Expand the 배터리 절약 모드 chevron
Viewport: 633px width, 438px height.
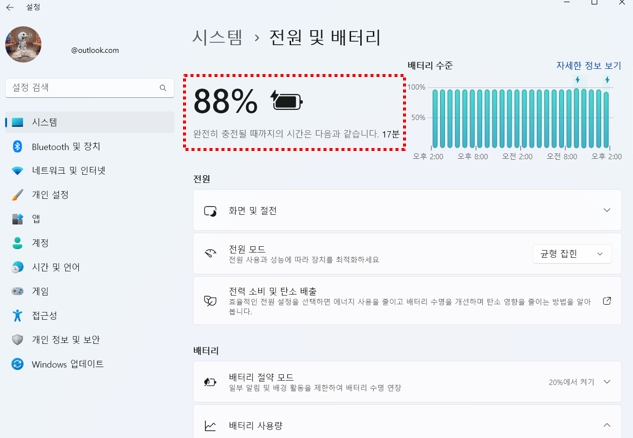pyautogui.click(x=606, y=382)
